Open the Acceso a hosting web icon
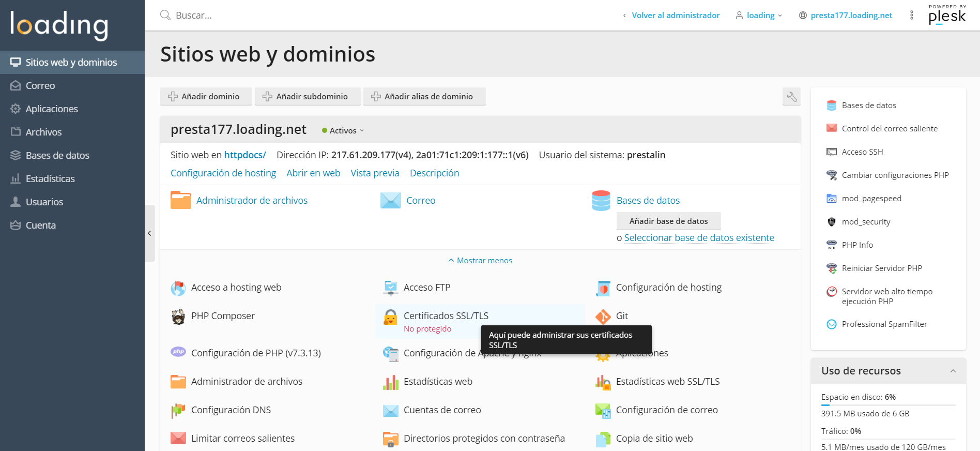Screen dimensions: 980x451 pyautogui.click(x=178, y=288)
